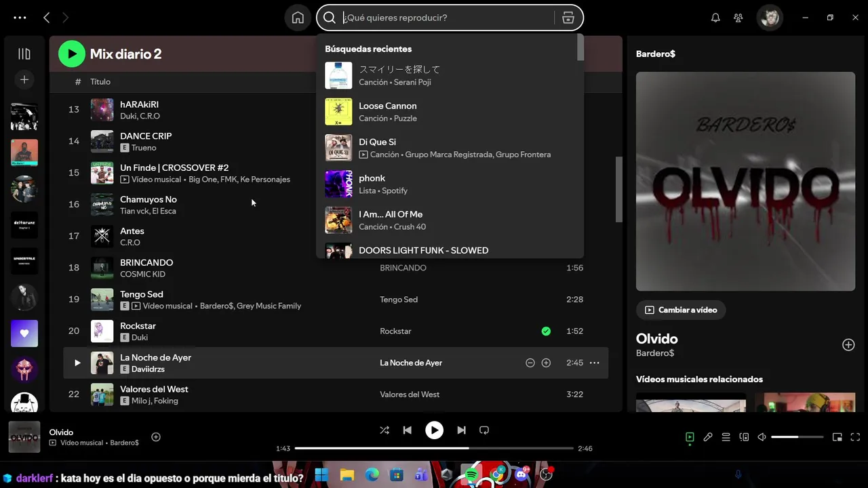
Task: Go back with the left arrow
Action: click(x=46, y=18)
